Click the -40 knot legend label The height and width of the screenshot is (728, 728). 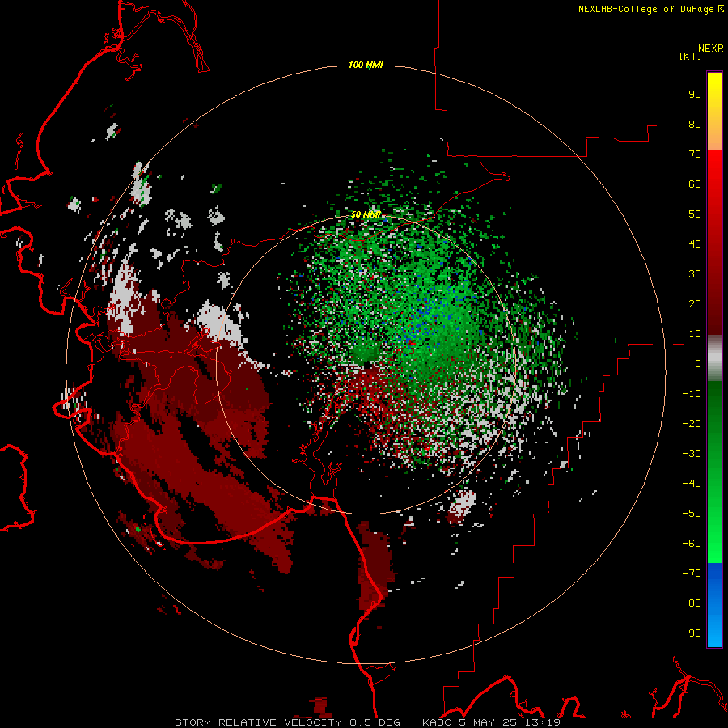[x=692, y=484]
